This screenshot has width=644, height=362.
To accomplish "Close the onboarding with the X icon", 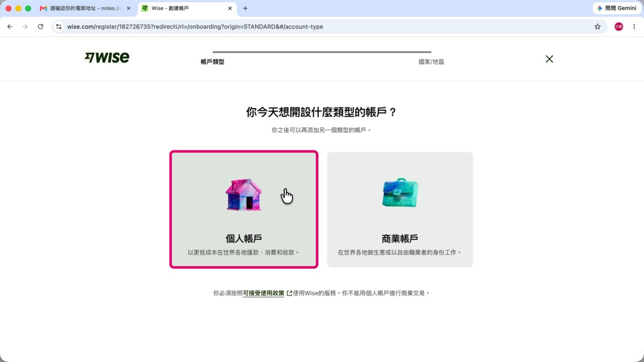I will 549,59.
